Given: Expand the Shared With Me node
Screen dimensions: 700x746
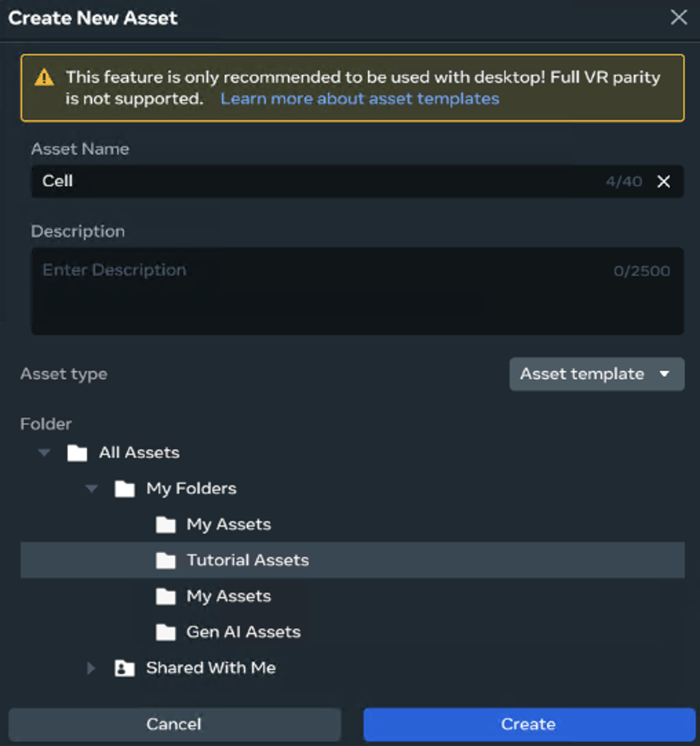Looking at the screenshot, I should coord(91,668).
